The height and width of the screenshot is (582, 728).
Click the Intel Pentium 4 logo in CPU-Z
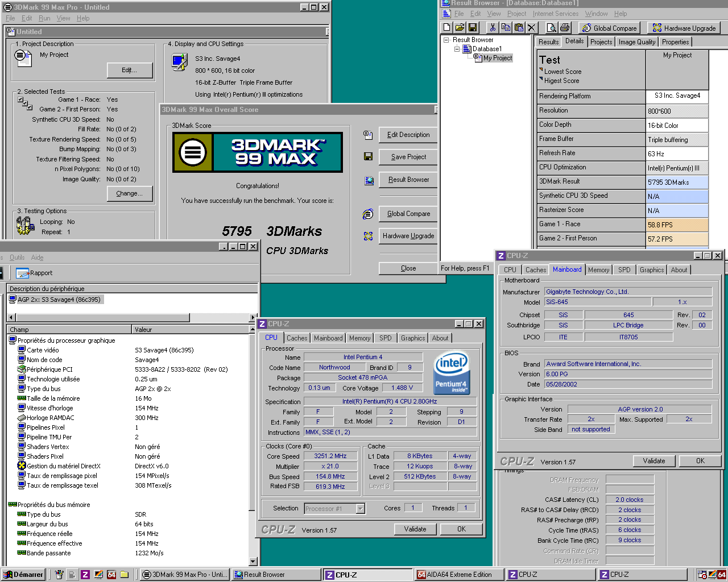(x=452, y=373)
